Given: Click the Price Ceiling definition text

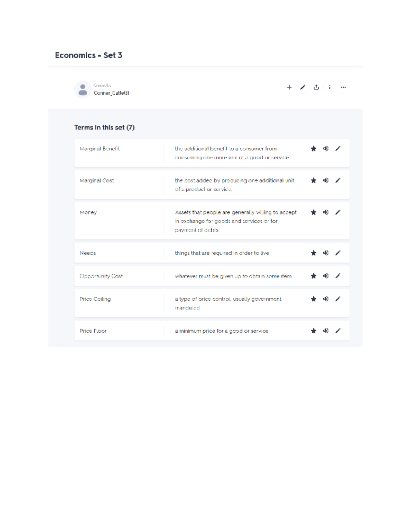Looking at the screenshot, I should [228, 304].
